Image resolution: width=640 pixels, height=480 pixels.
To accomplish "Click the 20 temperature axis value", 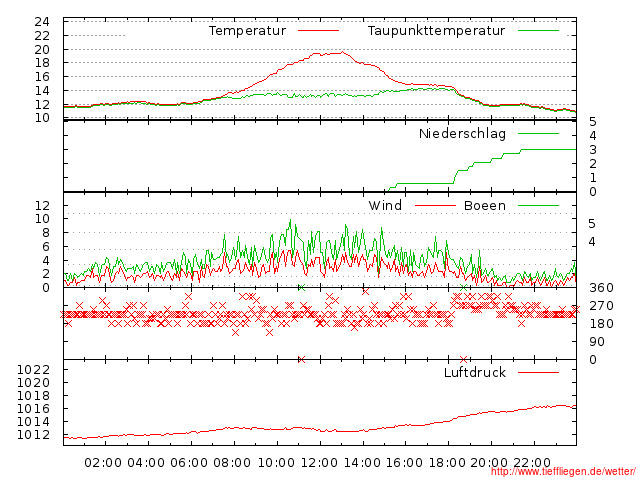I will (42, 50).
